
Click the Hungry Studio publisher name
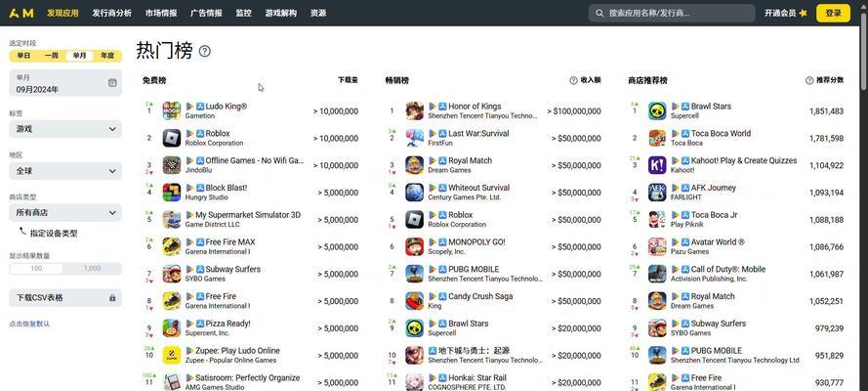point(206,197)
